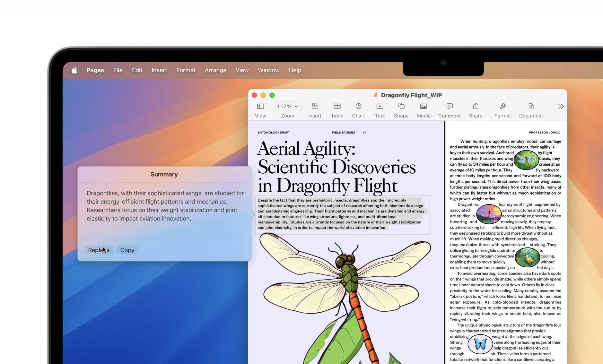Image resolution: width=603 pixels, height=364 pixels.
Task: Add a Comment using toolbar icon
Action: tap(450, 106)
